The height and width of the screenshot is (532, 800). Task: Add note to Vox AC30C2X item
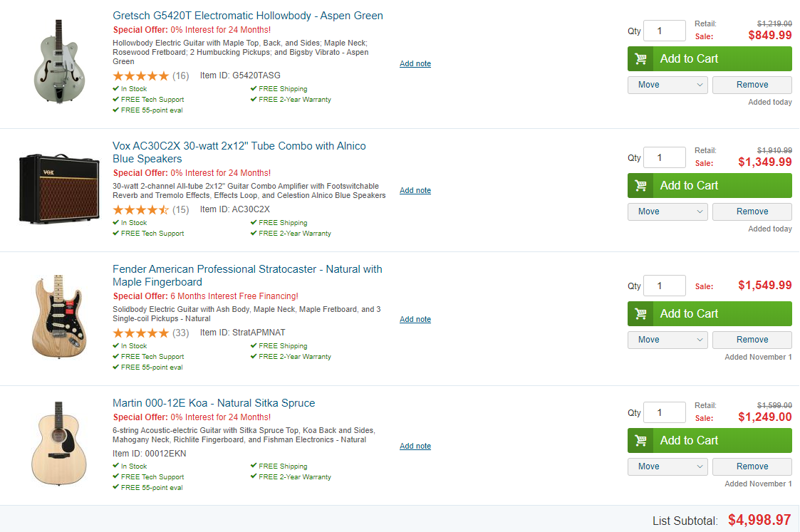(415, 190)
